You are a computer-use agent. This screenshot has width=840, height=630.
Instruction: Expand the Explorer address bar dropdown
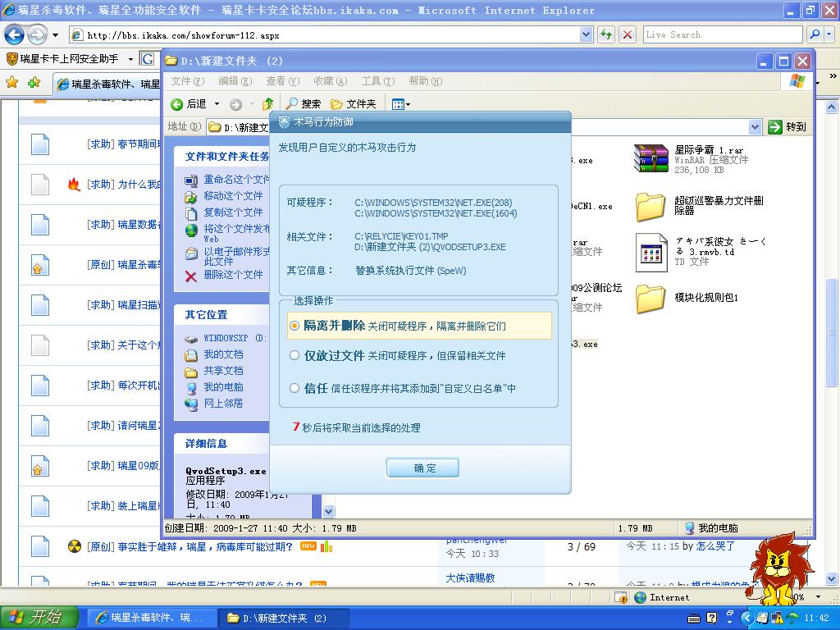755,127
